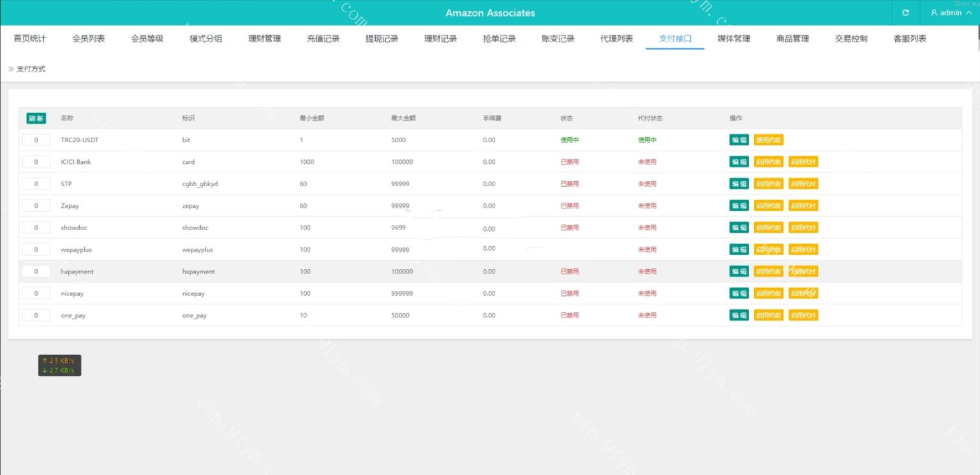Open the 交易控制 trade control page
The image size is (980, 475).
pos(850,38)
